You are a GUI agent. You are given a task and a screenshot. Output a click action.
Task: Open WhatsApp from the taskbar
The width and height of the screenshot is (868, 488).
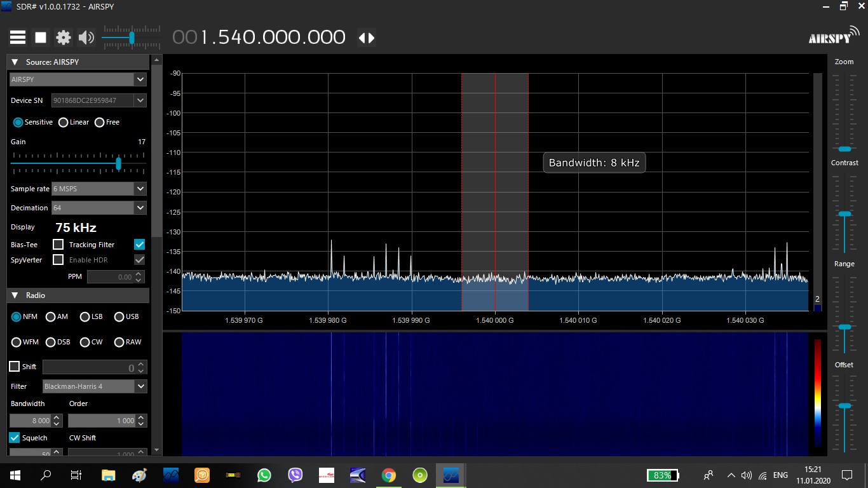tap(264, 475)
